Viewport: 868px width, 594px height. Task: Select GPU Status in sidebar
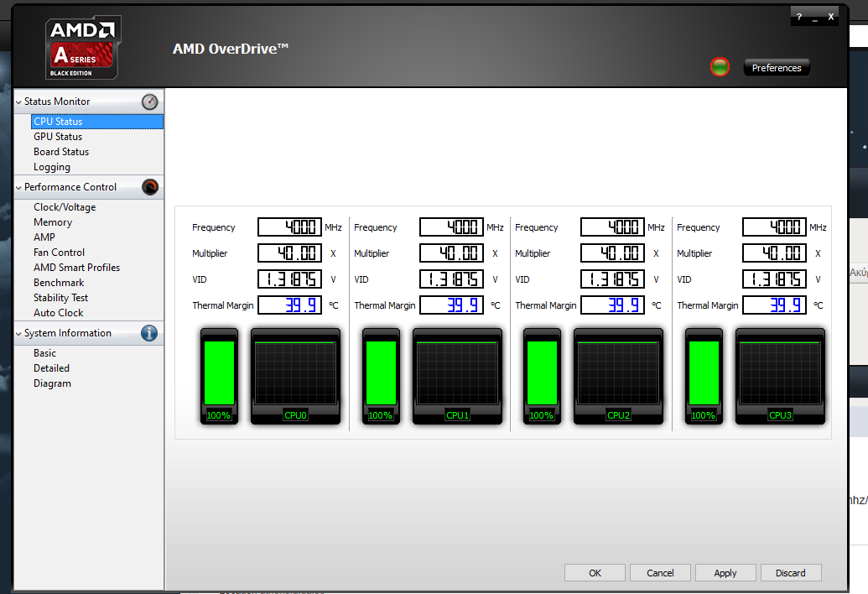pyautogui.click(x=58, y=137)
